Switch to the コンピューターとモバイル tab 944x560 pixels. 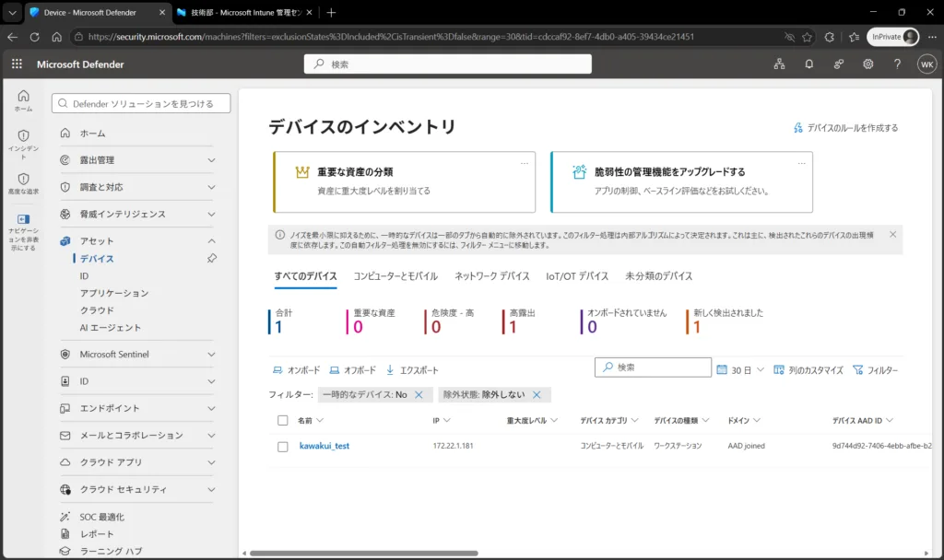click(395, 276)
